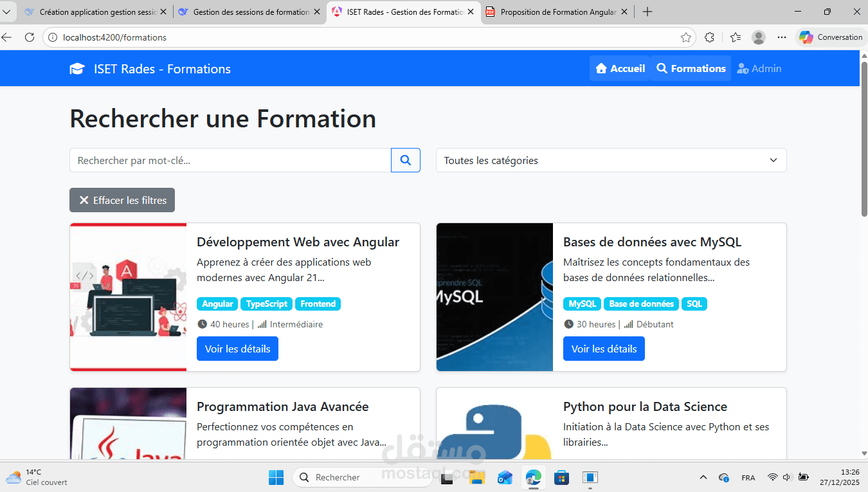
Task: Click the site information icon in address bar
Action: tap(53, 37)
